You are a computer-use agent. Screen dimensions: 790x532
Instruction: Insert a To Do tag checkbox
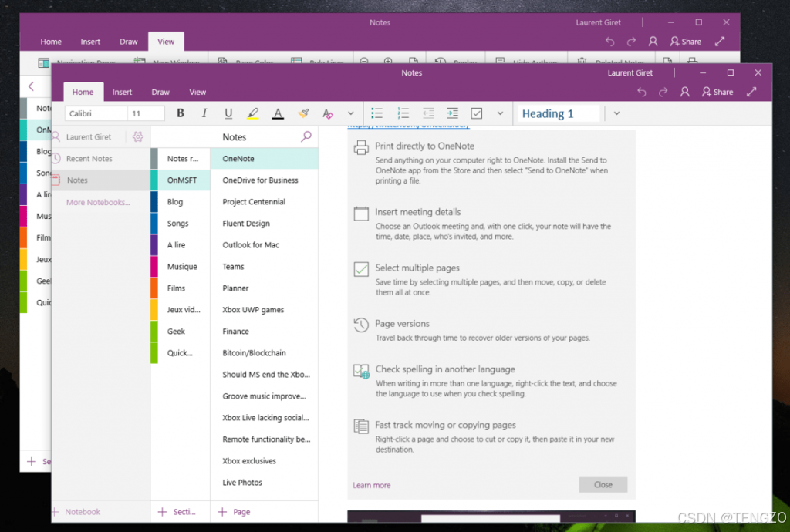coord(477,113)
